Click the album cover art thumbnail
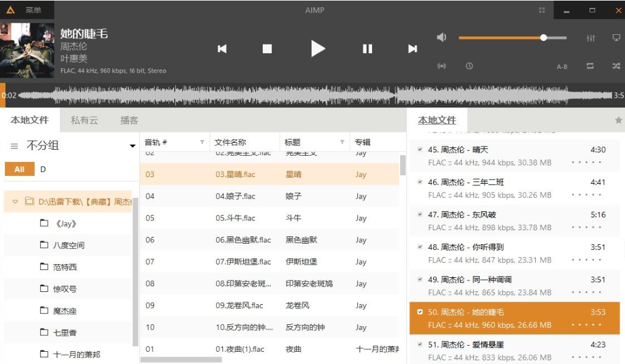 (x=27, y=50)
